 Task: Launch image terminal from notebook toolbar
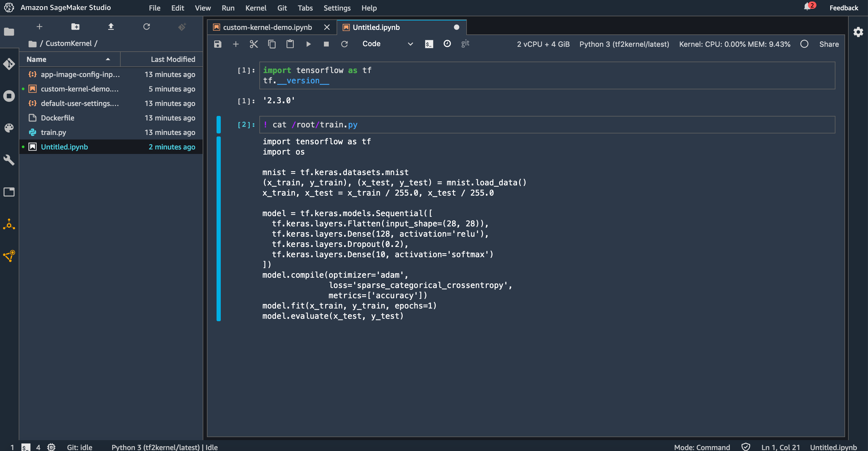tap(429, 44)
